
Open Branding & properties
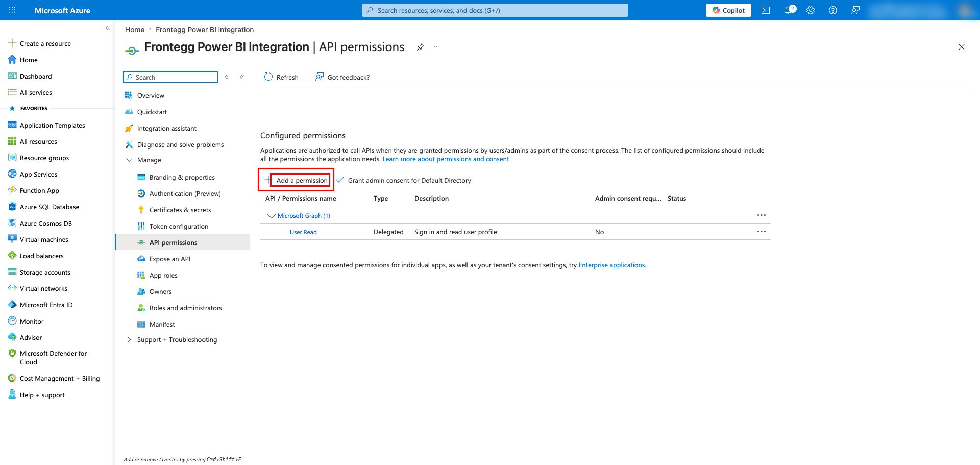[182, 177]
